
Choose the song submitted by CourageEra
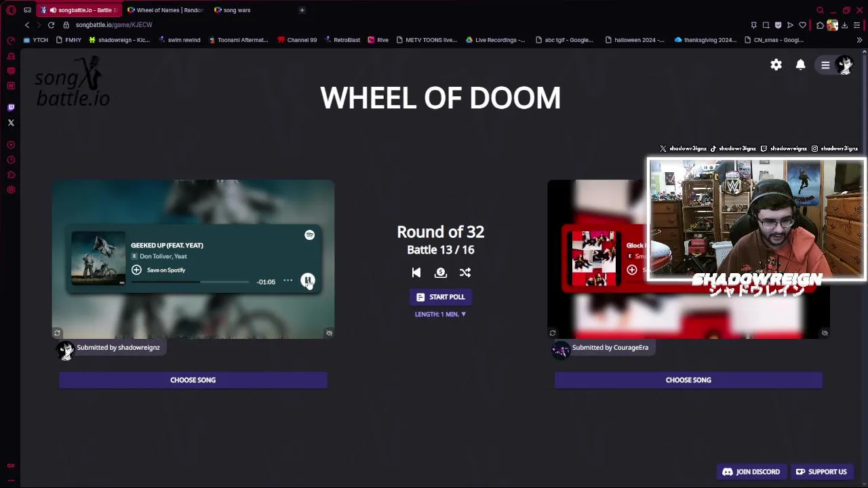[688, 380]
